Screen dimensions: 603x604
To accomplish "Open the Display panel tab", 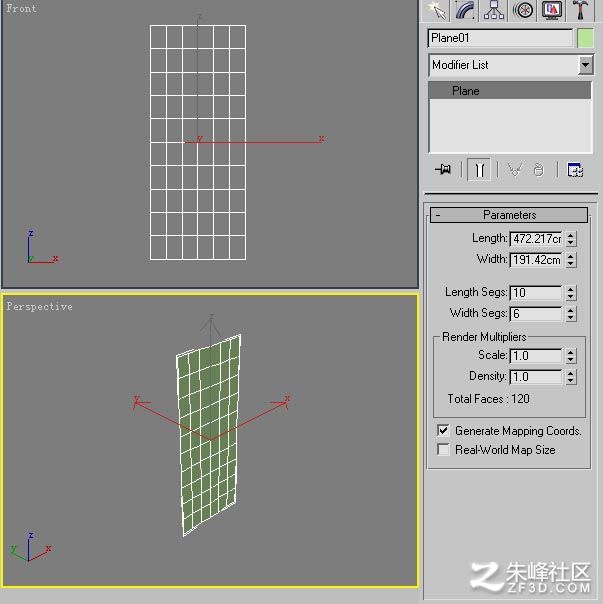I will tap(552, 10).
